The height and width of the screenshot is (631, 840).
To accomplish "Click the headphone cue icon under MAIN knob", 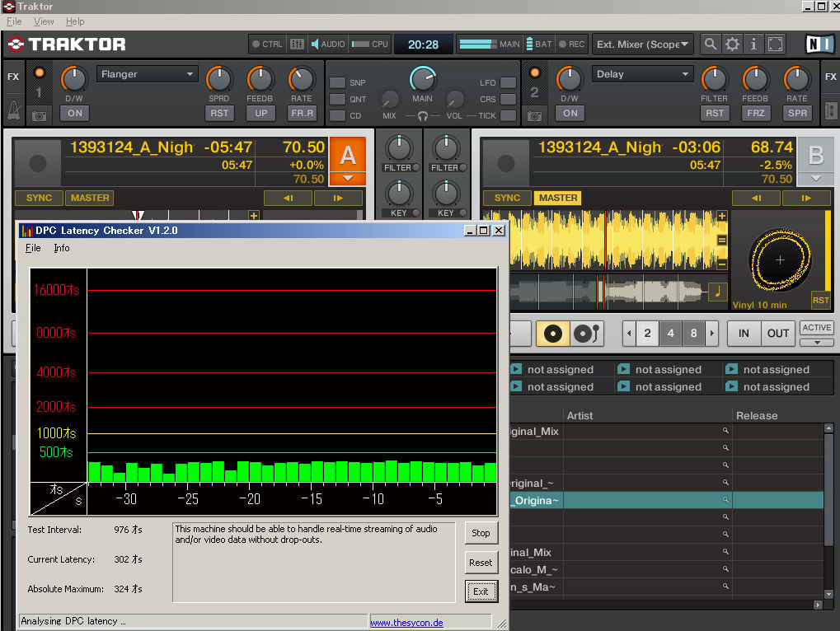I will [422, 115].
